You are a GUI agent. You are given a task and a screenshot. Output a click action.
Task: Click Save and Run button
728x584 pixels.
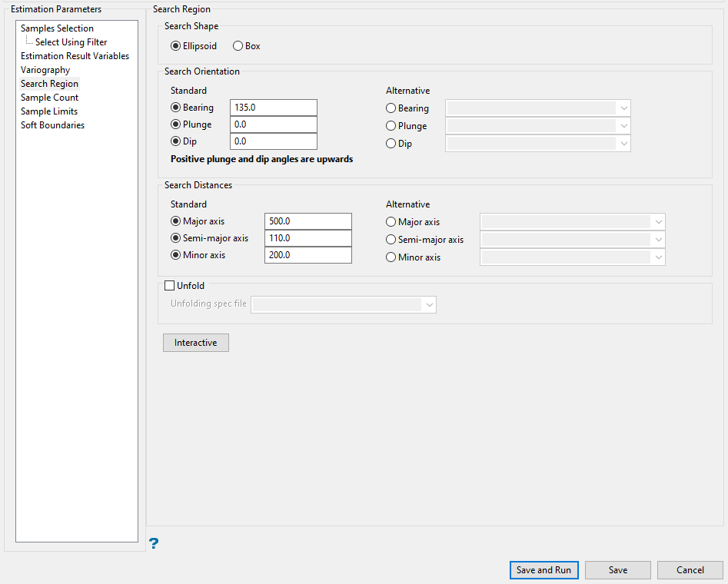coord(544,570)
